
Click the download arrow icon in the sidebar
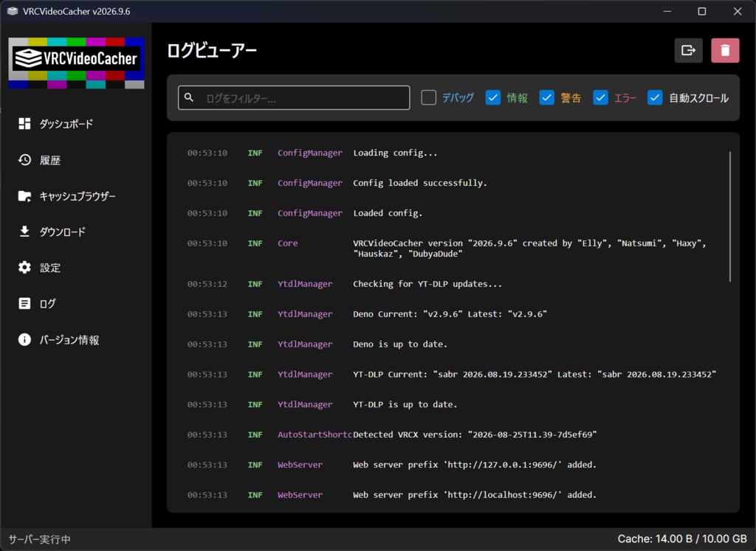tap(24, 232)
